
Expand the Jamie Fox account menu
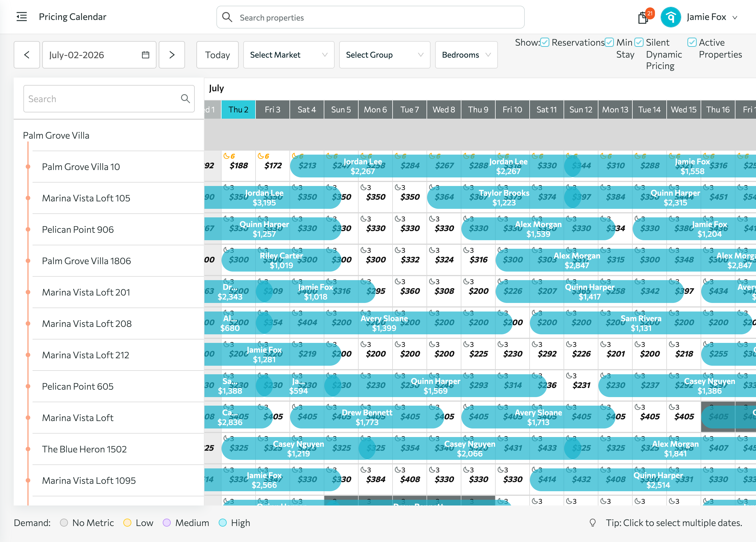[735, 18]
